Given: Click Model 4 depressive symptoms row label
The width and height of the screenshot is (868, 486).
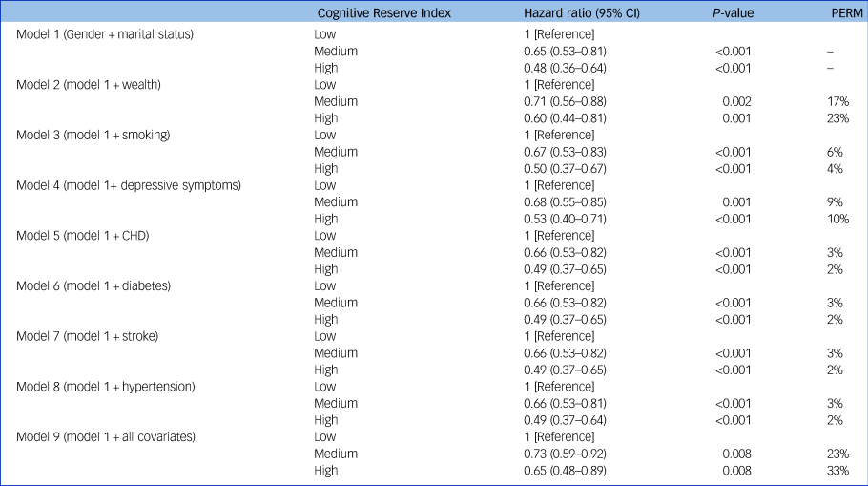Looking at the screenshot, I should (x=129, y=185).
